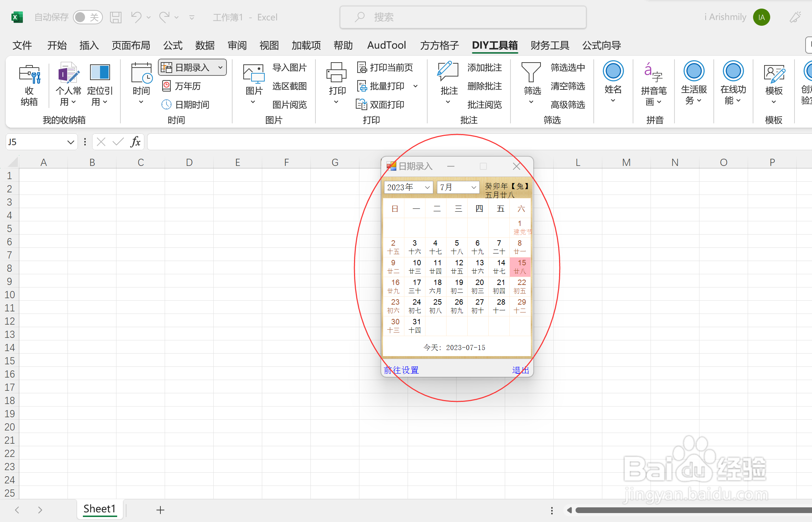This screenshot has width=812, height=522.
Task: Click the 拼音笔画 icon
Action: 653,72
